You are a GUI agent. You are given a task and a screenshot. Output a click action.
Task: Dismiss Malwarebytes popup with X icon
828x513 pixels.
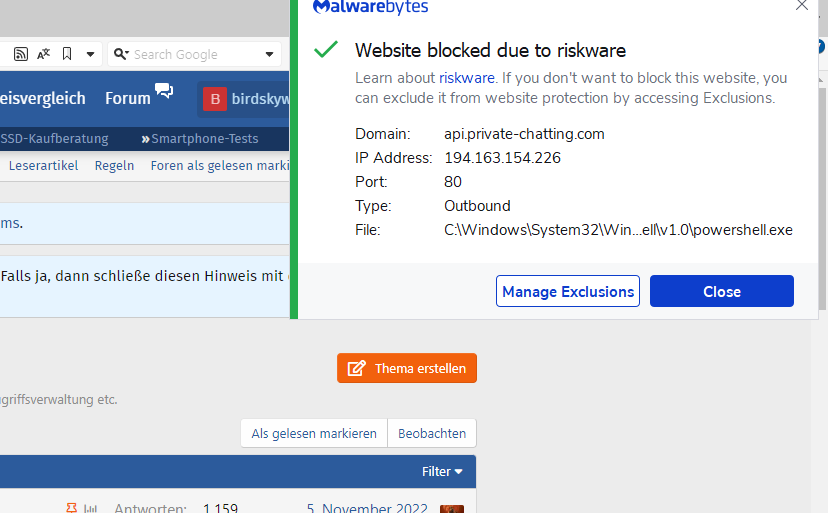(x=802, y=5)
